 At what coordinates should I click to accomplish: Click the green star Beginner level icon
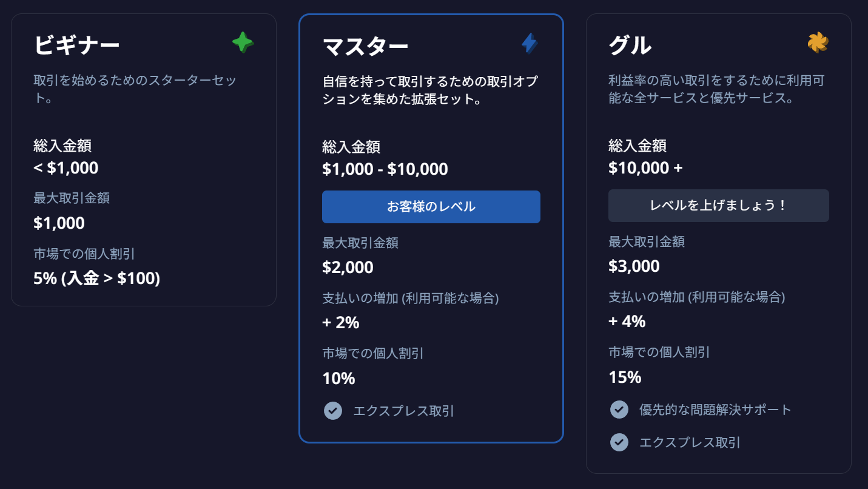tap(243, 42)
